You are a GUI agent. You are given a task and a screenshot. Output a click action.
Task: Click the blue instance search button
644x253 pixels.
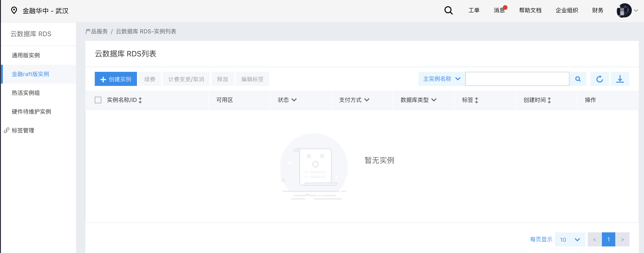click(x=578, y=79)
